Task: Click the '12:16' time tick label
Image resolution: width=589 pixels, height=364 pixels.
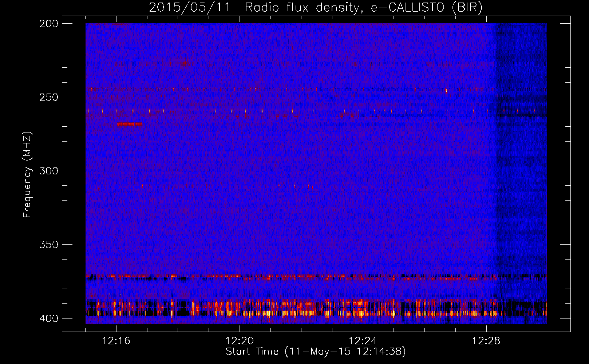Action: click(116, 341)
